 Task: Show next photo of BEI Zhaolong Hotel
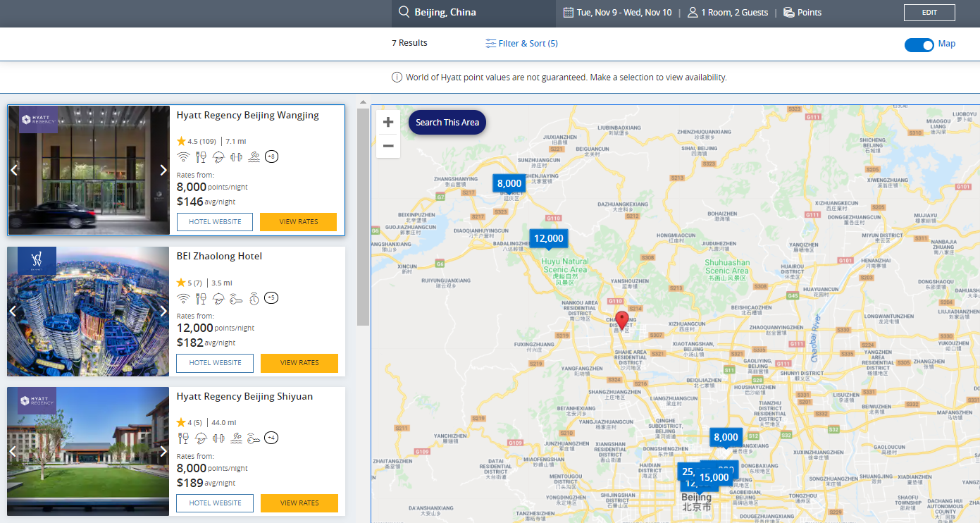coord(163,311)
